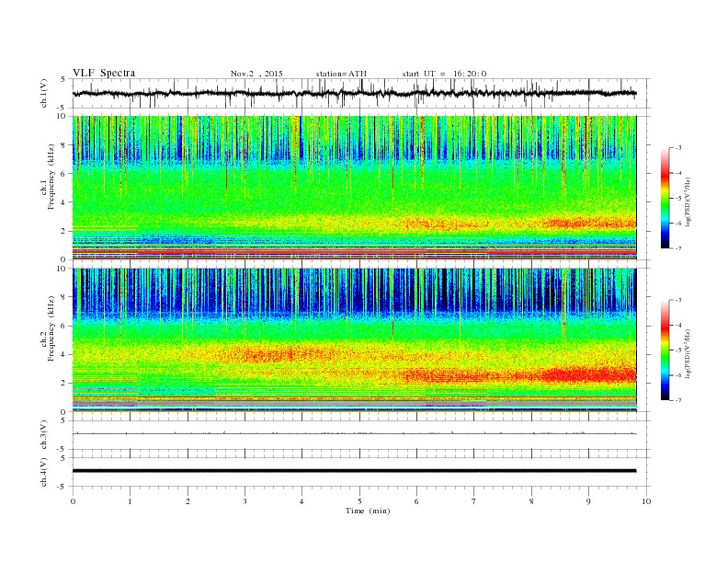728x563 pixels.
Task: Click the time axis tick label "6"
Action: [x=416, y=501]
